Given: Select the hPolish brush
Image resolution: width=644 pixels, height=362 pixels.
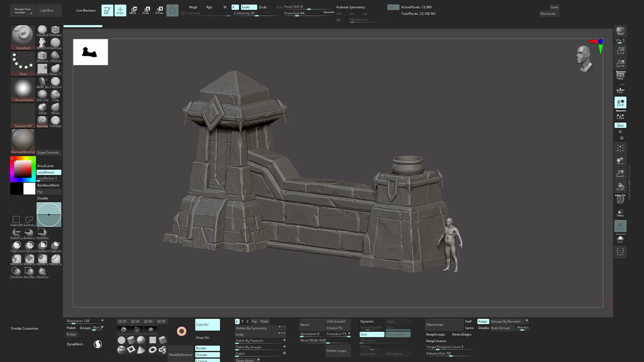Looking at the screenshot, I should [x=55, y=57].
